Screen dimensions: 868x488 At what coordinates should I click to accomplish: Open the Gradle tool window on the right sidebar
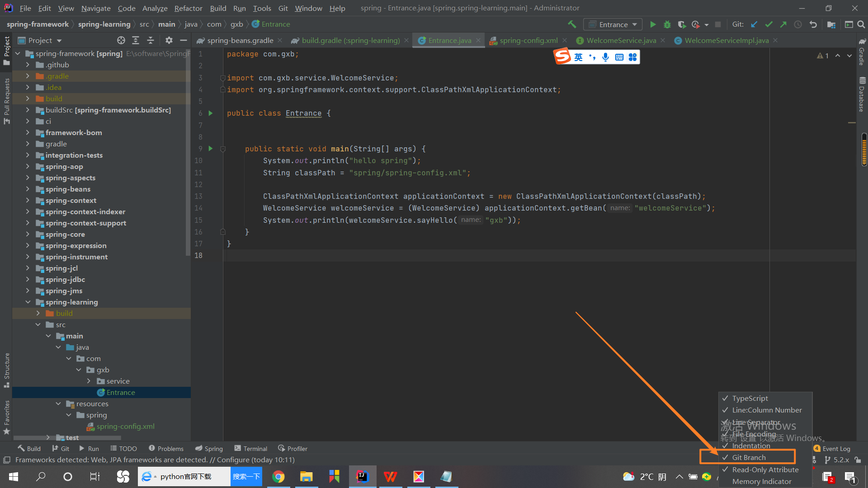click(862, 51)
